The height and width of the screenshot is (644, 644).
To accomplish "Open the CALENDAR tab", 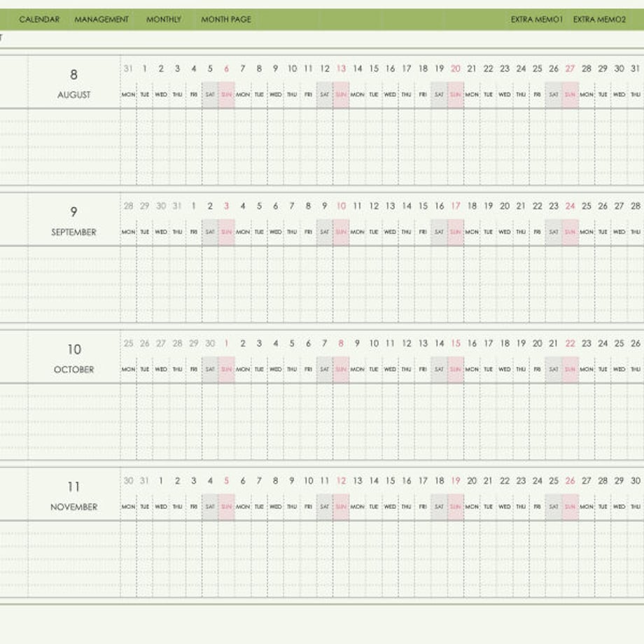I will point(39,20).
